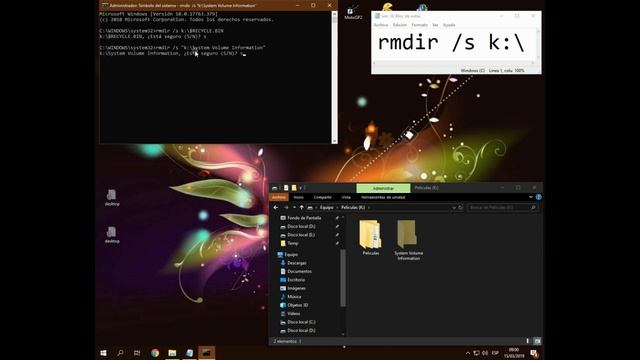
Task: Open the Windows Start menu
Action: coord(103,353)
